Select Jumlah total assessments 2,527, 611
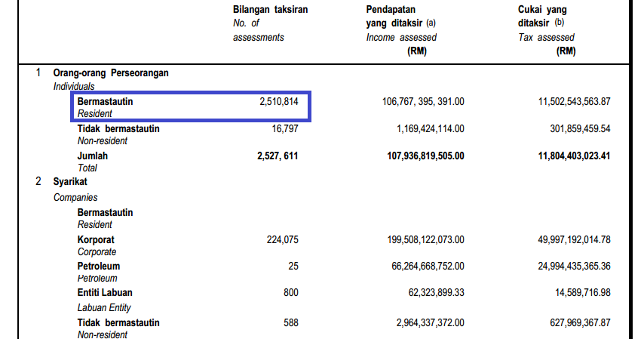 [x=278, y=156]
